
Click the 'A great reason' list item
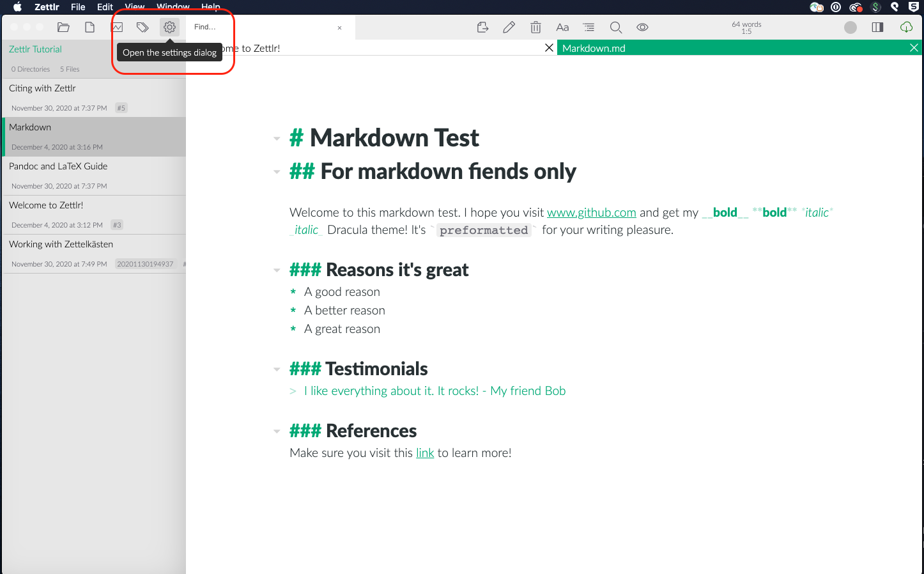click(x=342, y=329)
